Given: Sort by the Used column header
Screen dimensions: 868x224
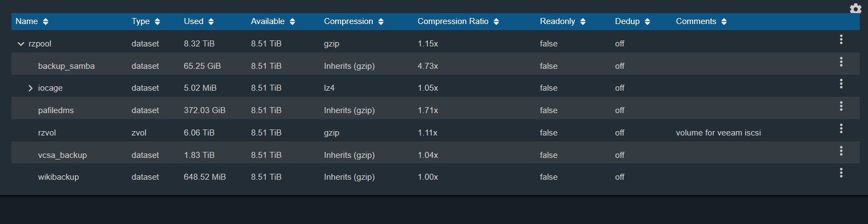Looking at the screenshot, I should 199,21.
